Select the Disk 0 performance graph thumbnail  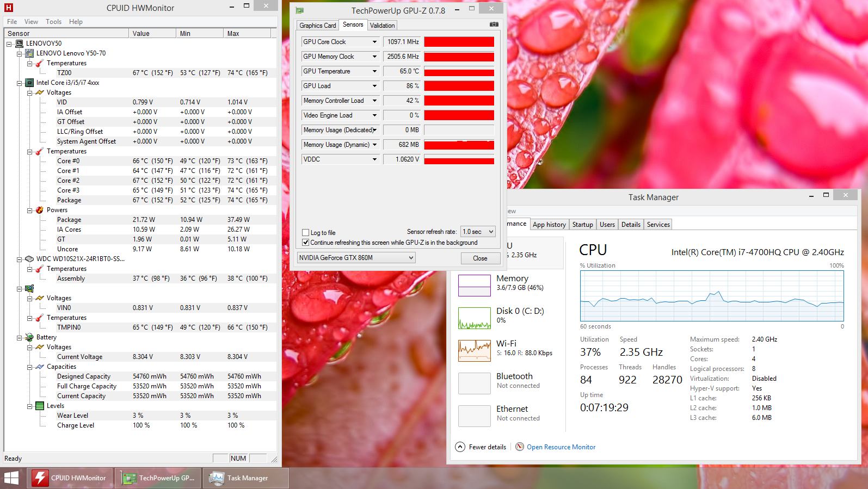(x=475, y=318)
